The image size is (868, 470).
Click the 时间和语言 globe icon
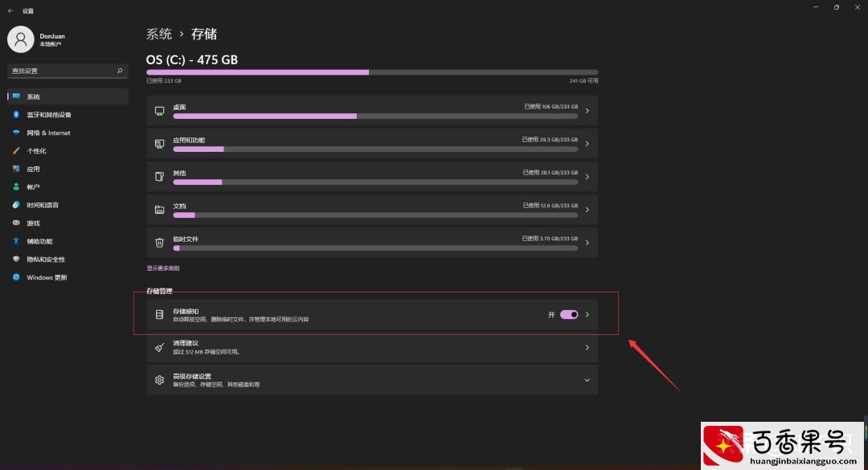coord(16,205)
